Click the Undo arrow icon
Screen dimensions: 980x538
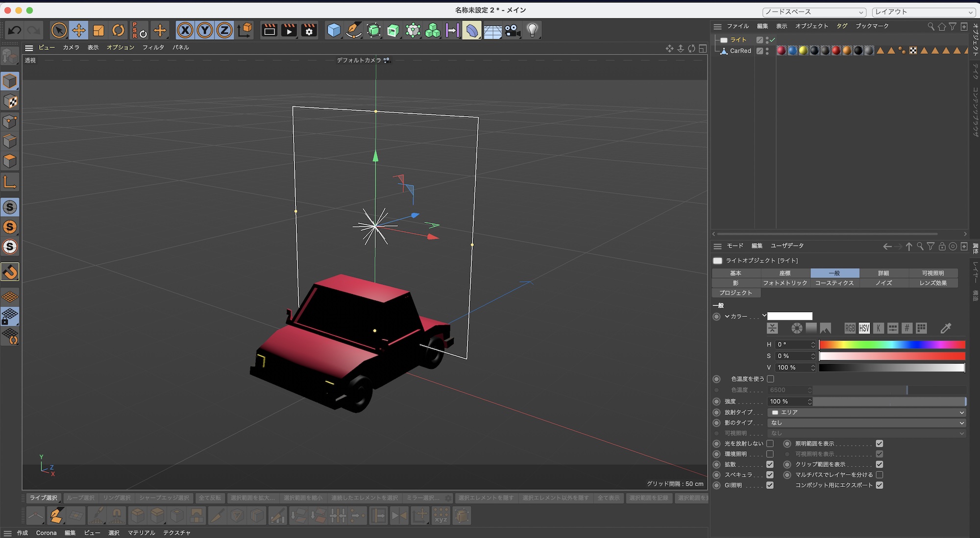pos(15,30)
